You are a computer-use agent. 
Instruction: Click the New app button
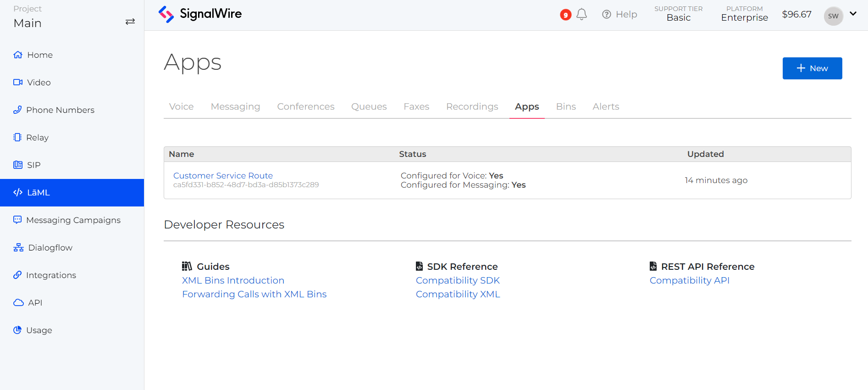tap(812, 68)
